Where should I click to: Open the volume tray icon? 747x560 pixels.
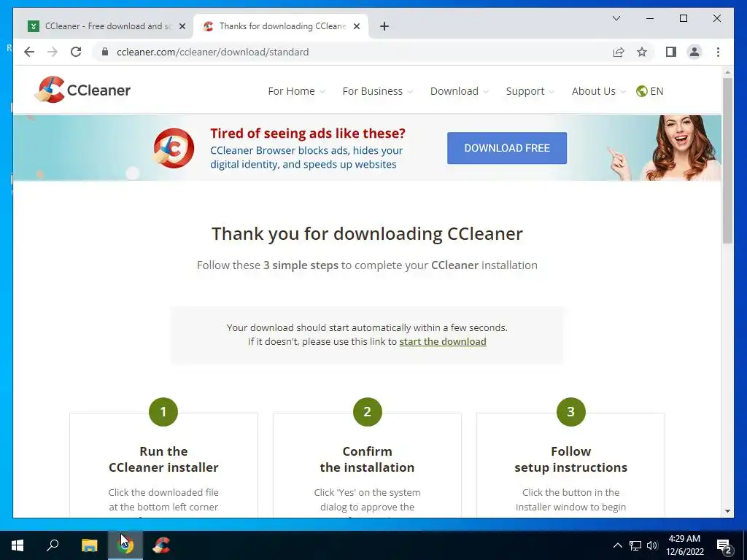tap(652, 545)
